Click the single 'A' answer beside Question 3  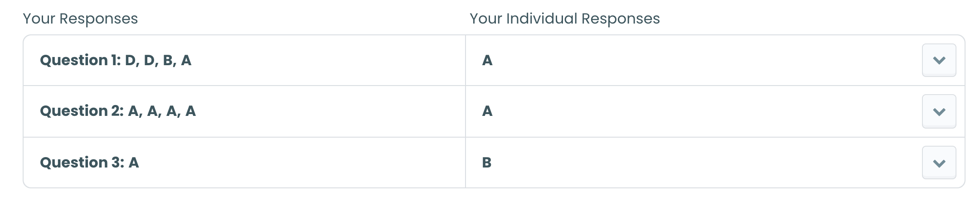[134, 163]
